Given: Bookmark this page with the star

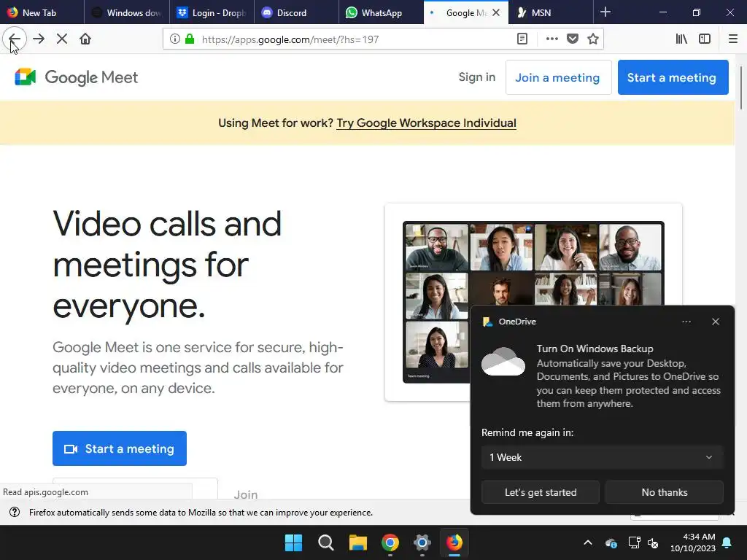Looking at the screenshot, I should coord(592,39).
